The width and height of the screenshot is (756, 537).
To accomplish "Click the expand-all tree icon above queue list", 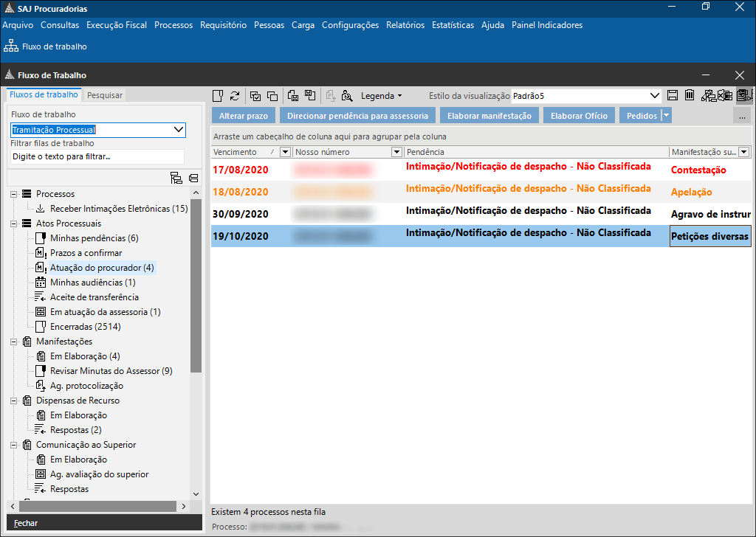I will click(176, 178).
